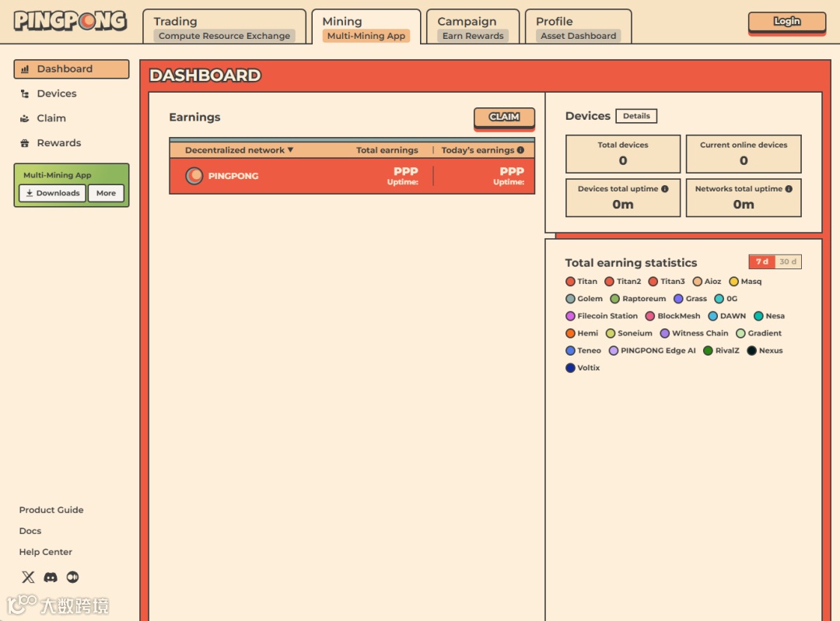The width and height of the screenshot is (840, 621).
Task: Toggle the DAWN legend entry
Action: tap(727, 316)
